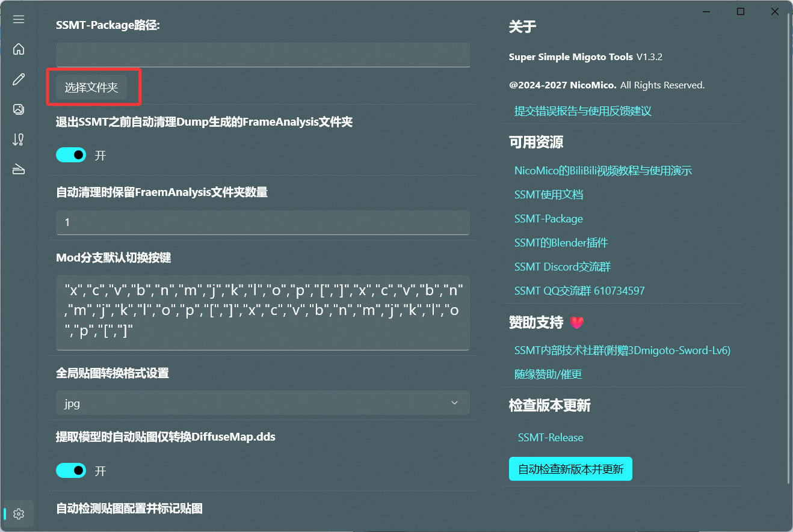Click the down-arrow exclamation sidebar icon

point(19,139)
